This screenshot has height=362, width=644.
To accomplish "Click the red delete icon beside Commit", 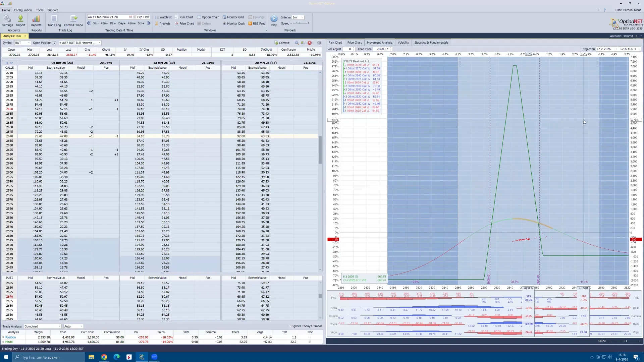I will (310, 43).
